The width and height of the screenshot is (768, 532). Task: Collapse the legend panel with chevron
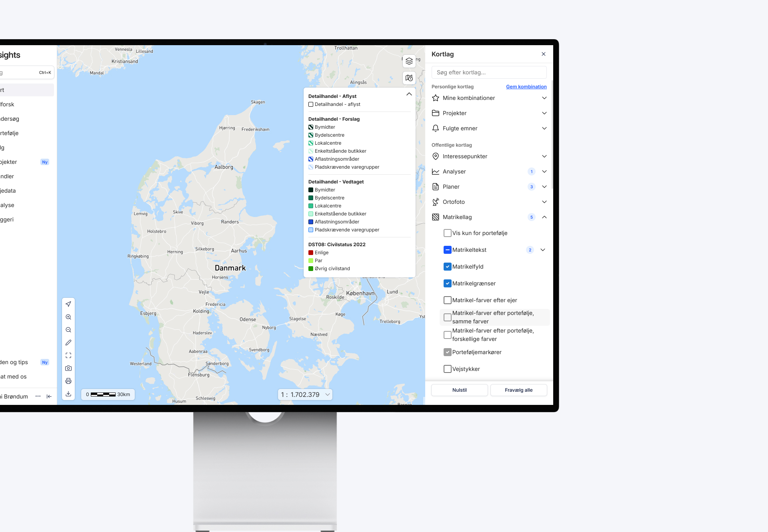click(409, 94)
